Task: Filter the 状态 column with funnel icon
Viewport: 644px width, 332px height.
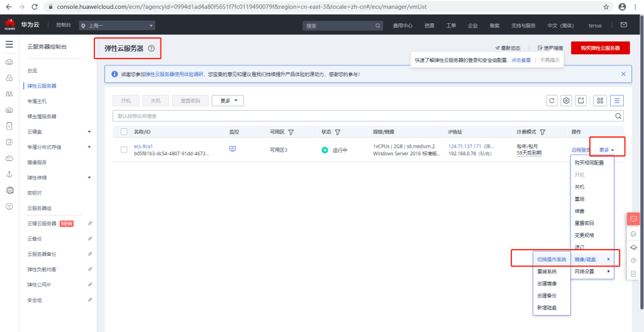Action: coord(338,132)
